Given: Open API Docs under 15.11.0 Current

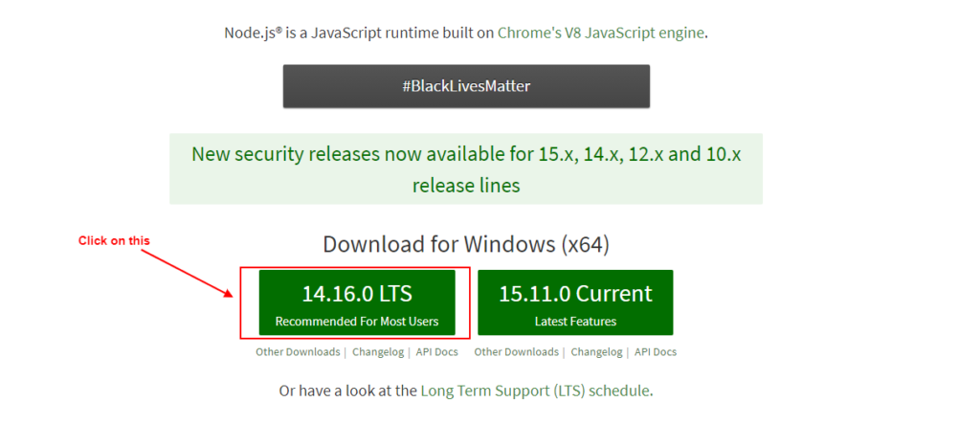Looking at the screenshot, I should (656, 352).
